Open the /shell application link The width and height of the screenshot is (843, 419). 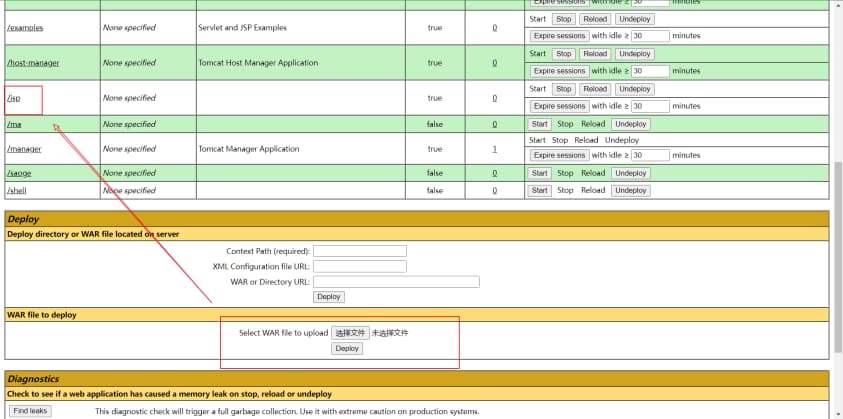[17, 190]
